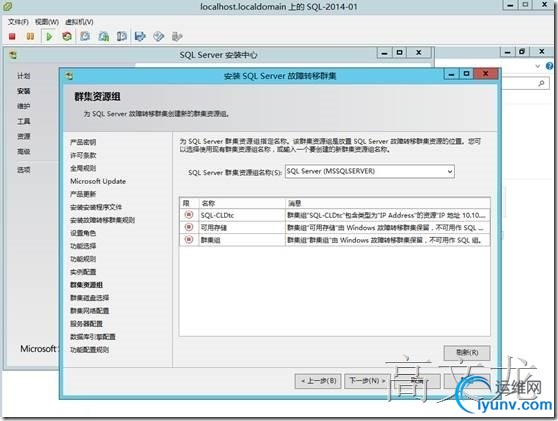Click the 全局规则 wizard step

(x=83, y=168)
